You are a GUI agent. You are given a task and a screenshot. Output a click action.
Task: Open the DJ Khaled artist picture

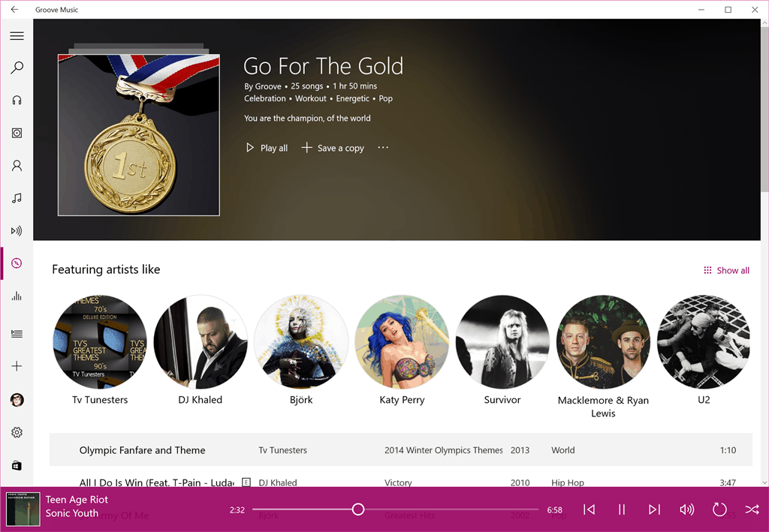pyautogui.click(x=201, y=341)
